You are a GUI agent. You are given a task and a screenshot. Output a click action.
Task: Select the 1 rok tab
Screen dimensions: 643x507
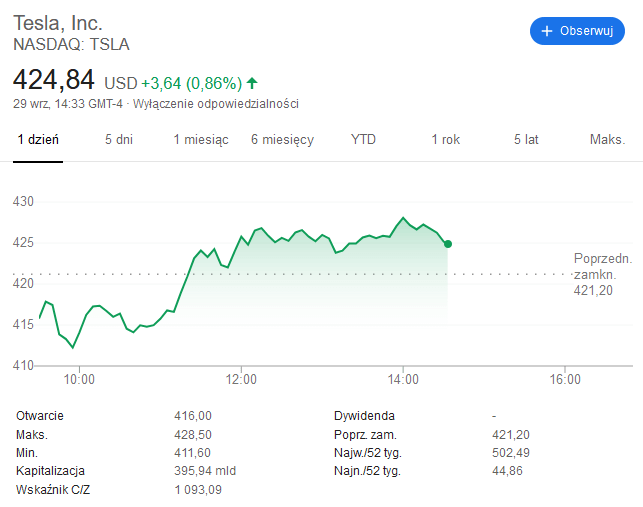[x=446, y=139]
